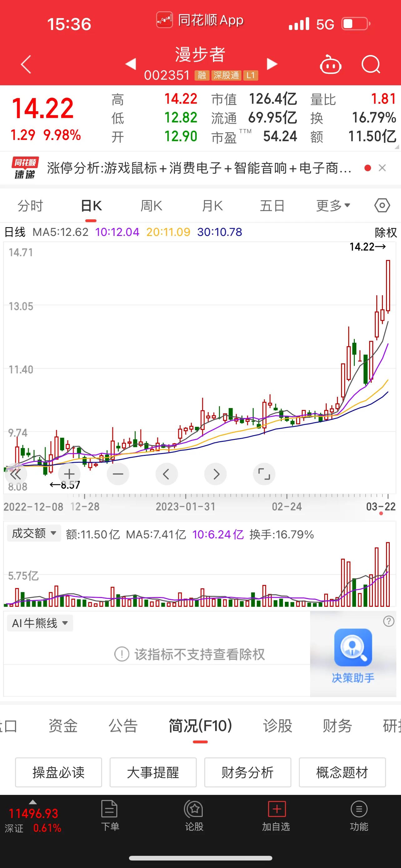Go to previous stock with left triangle
Screen dimensions: 401x868
tap(131, 64)
